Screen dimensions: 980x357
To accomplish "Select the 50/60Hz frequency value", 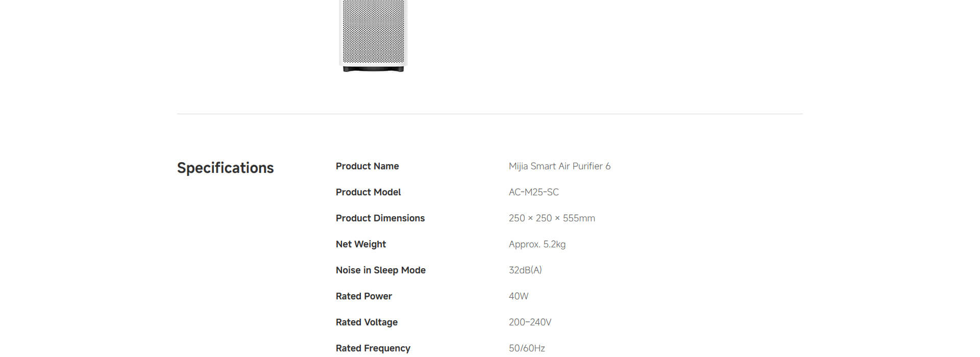I will 527,348.
